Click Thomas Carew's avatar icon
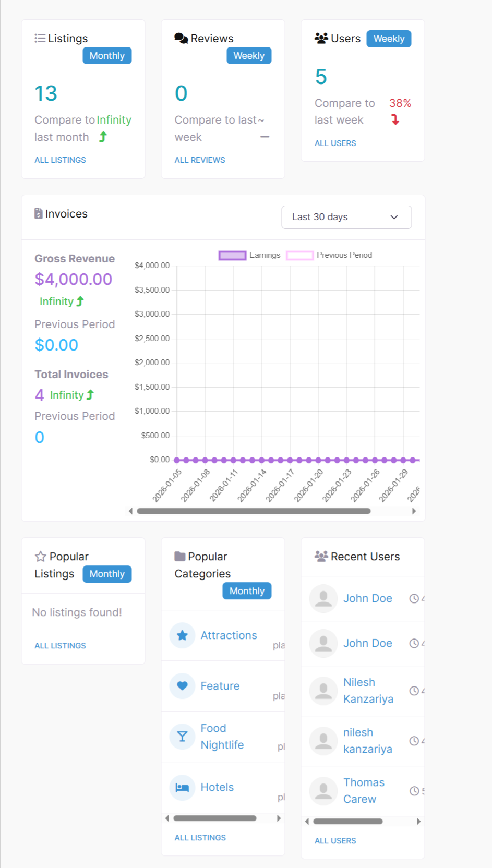The width and height of the screenshot is (492, 868). (x=323, y=791)
